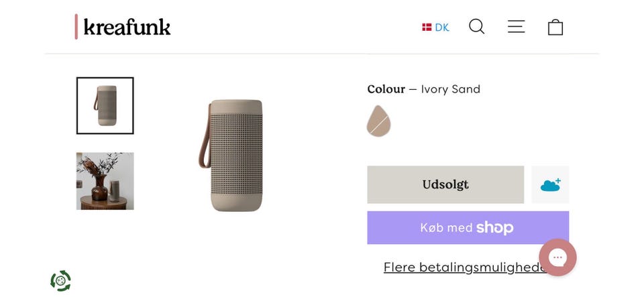Image resolution: width=644 pixels, height=297 pixels.
Task: Click the main speaker product image
Action: [234, 156]
